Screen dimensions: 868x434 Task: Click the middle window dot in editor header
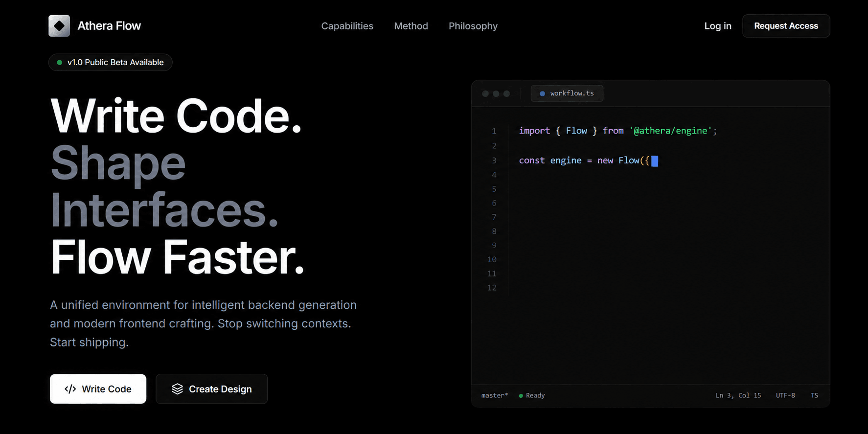496,93
